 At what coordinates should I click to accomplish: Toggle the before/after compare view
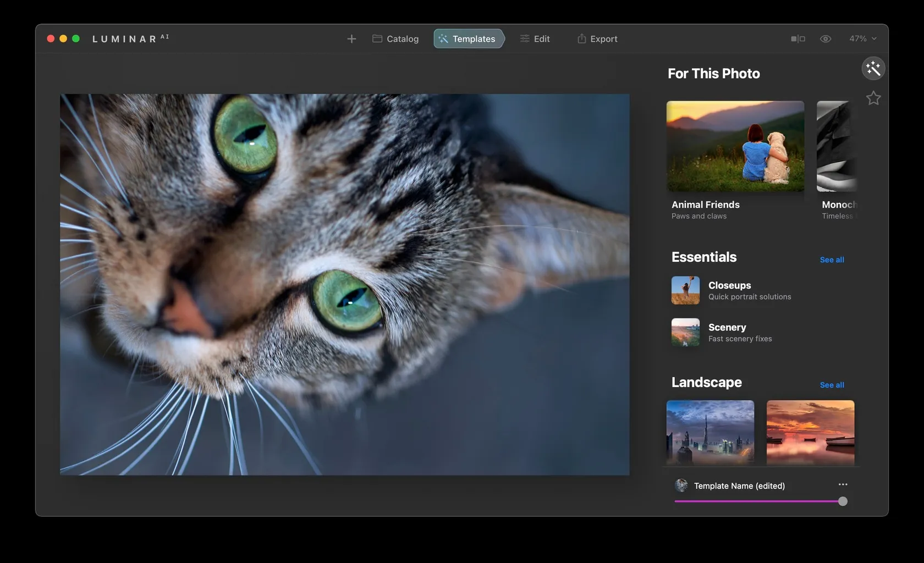coord(798,39)
